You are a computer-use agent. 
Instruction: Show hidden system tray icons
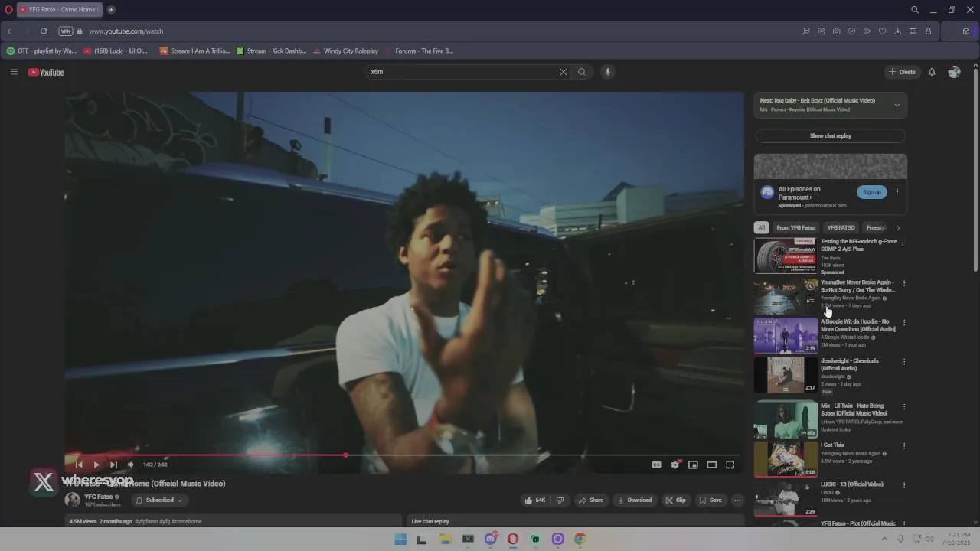click(885, 539)
